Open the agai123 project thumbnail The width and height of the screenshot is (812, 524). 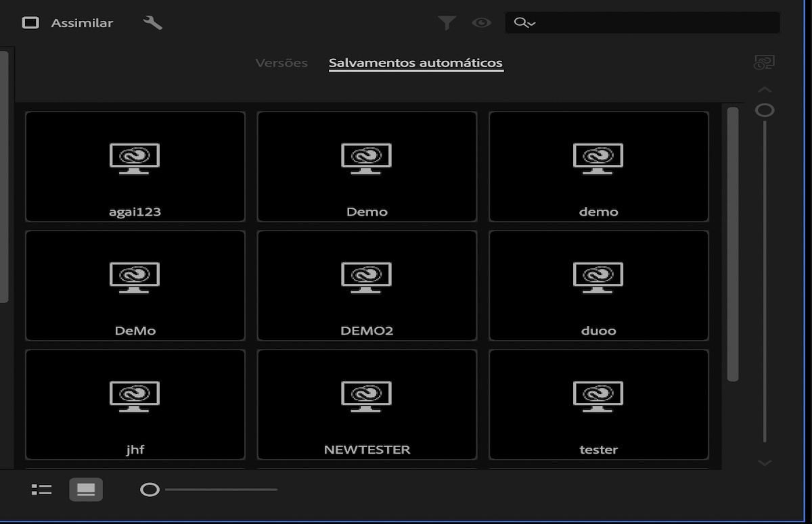click(x=135, y=166)
